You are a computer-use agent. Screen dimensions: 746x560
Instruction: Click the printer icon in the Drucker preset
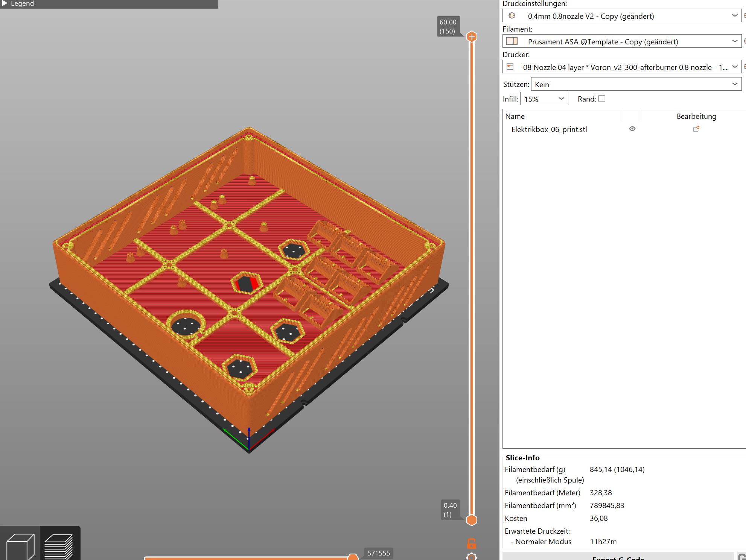point(510,67)
